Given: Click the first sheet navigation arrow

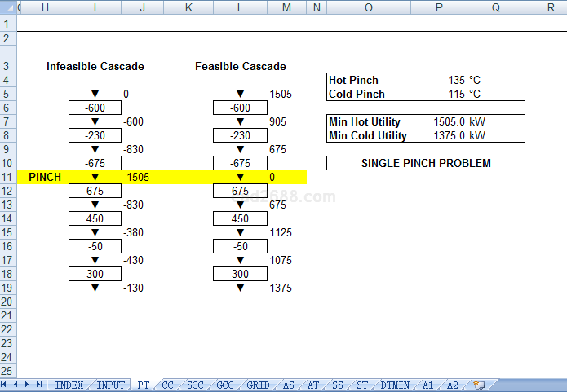Looking at the screenshot, I should pos(6,385).
